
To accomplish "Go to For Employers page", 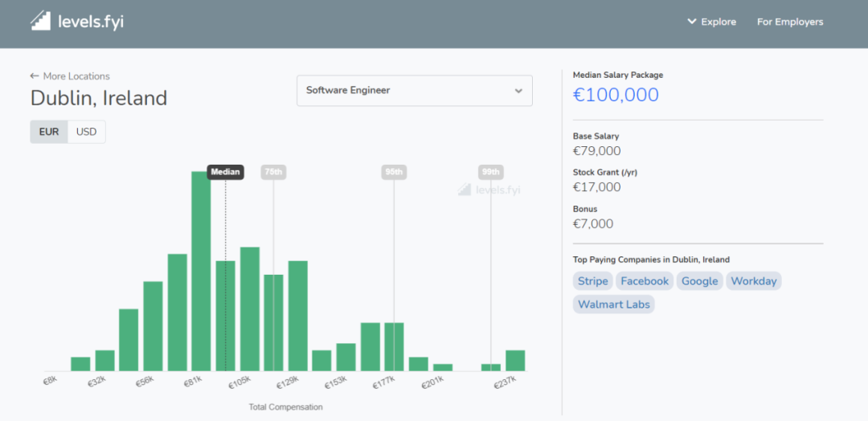I will pos(790,22).
